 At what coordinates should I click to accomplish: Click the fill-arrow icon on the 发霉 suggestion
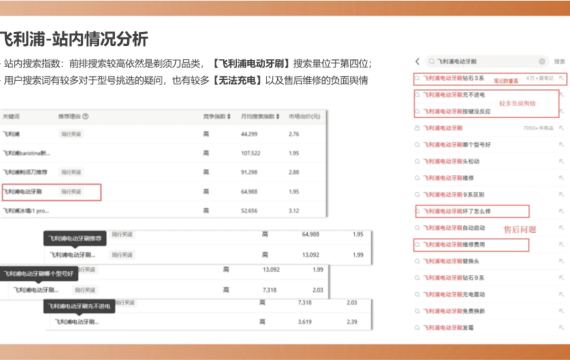(561, 328)
